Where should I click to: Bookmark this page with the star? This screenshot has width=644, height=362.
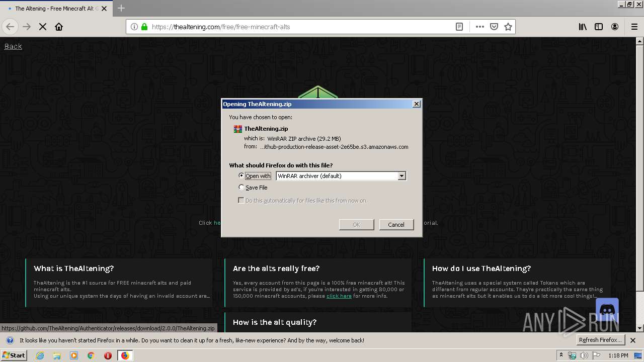[508, 27]
